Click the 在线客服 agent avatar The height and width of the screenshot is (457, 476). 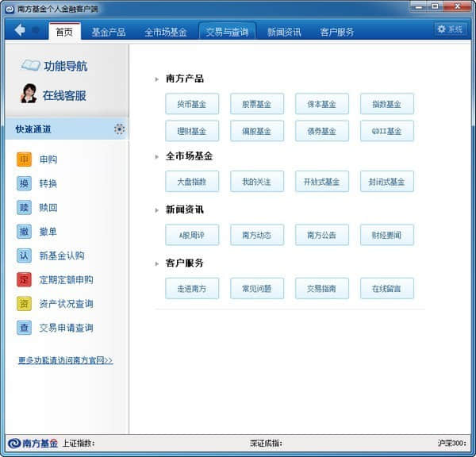[29, 93]
